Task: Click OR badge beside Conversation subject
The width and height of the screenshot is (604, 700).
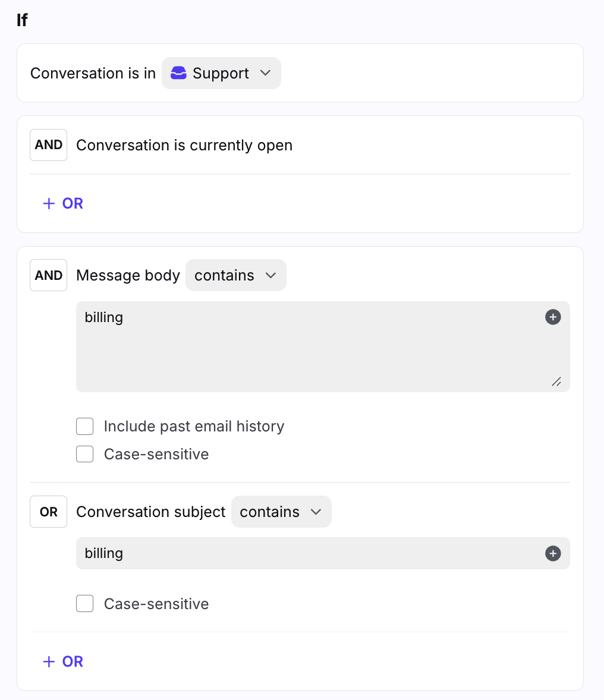Action: [49, 512]
